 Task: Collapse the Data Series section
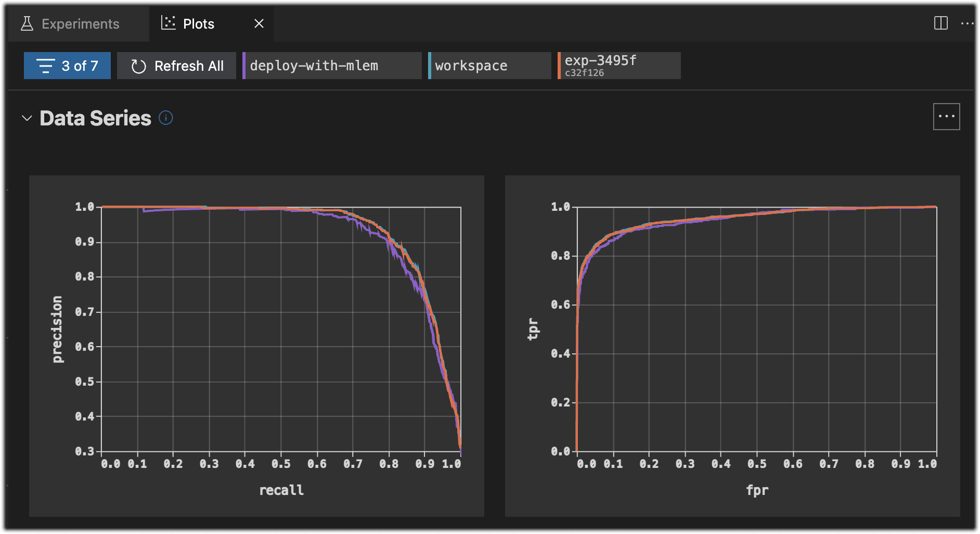coord(27,118)
